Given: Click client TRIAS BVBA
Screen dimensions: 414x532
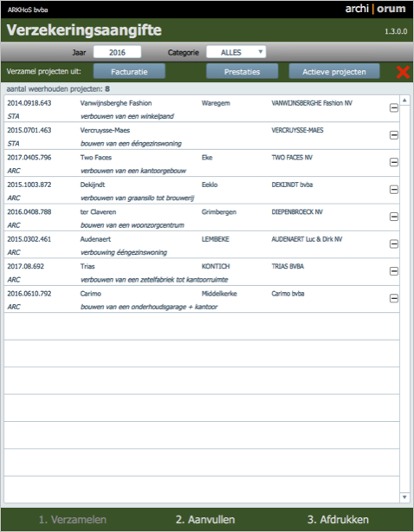Looking at the screenshot, I should click(x=288, y=266).
